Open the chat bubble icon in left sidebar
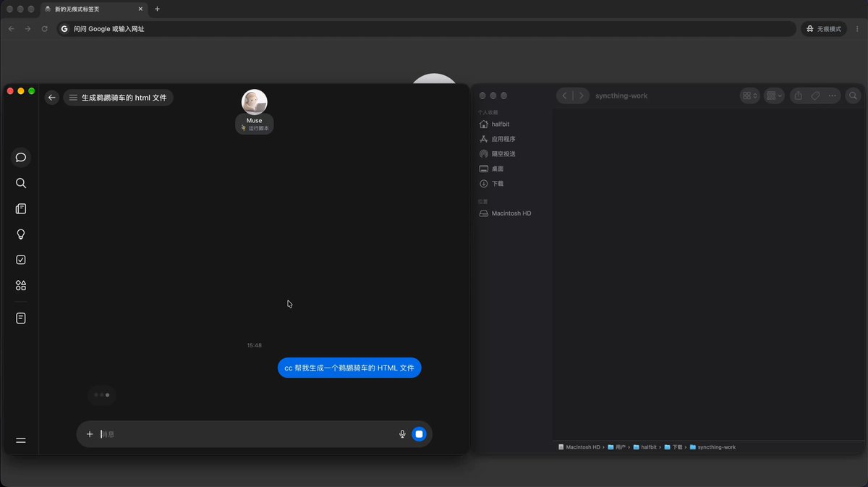 [x=21, y=157]
